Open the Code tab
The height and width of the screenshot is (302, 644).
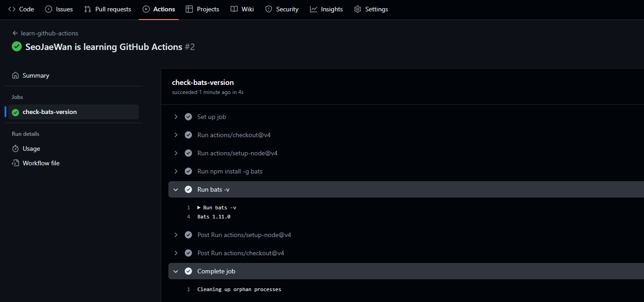coord(21,9)
